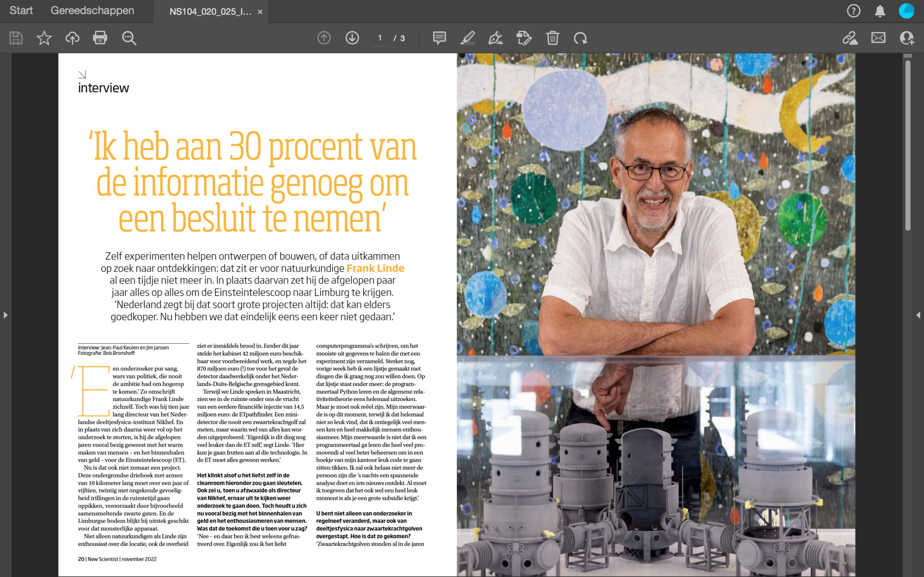Upload file to cloud icon
Screen dimensions: 924x577
coord(72,38)
